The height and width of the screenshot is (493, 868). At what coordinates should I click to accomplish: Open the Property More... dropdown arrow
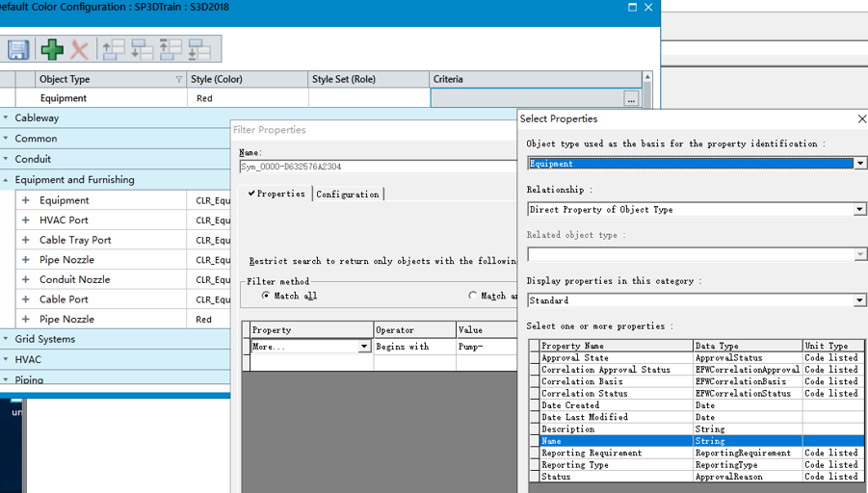click(x=364, y=347)
